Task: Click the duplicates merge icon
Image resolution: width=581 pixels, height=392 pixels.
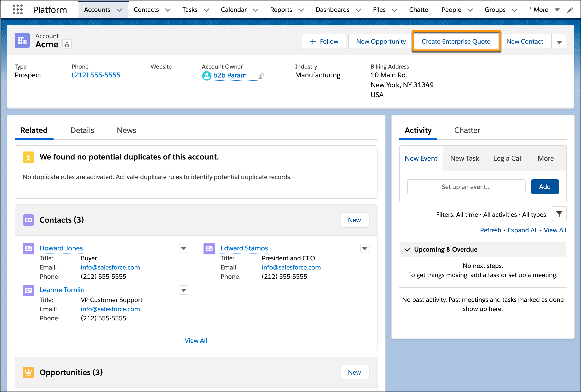Action: 28,157
